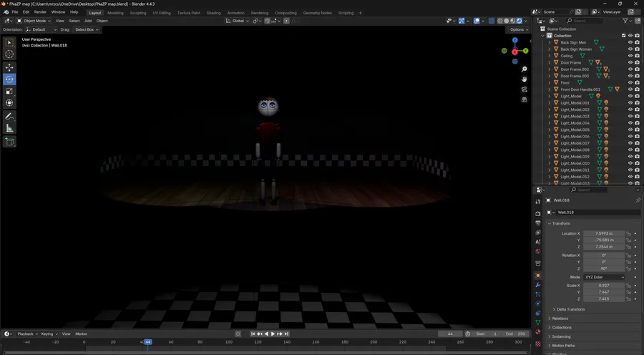Open the viewport Options dropdown

pos(518,29)
